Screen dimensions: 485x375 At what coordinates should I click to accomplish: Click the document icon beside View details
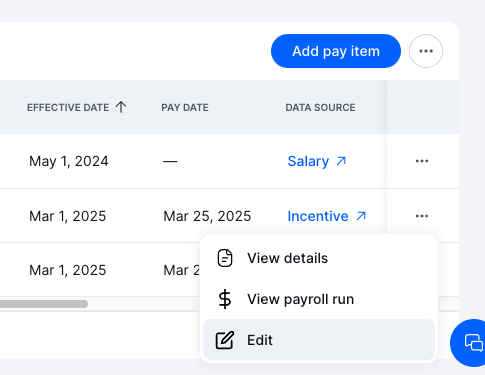[225, 258]
